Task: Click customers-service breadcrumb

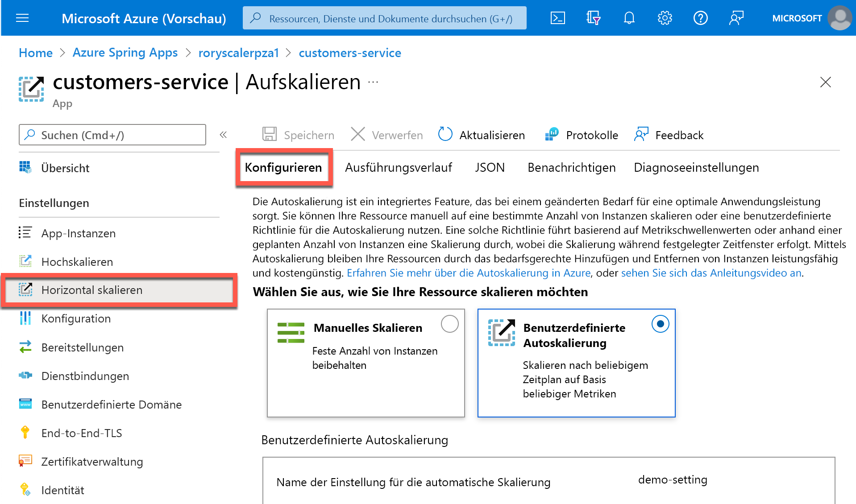Action: 350,53
